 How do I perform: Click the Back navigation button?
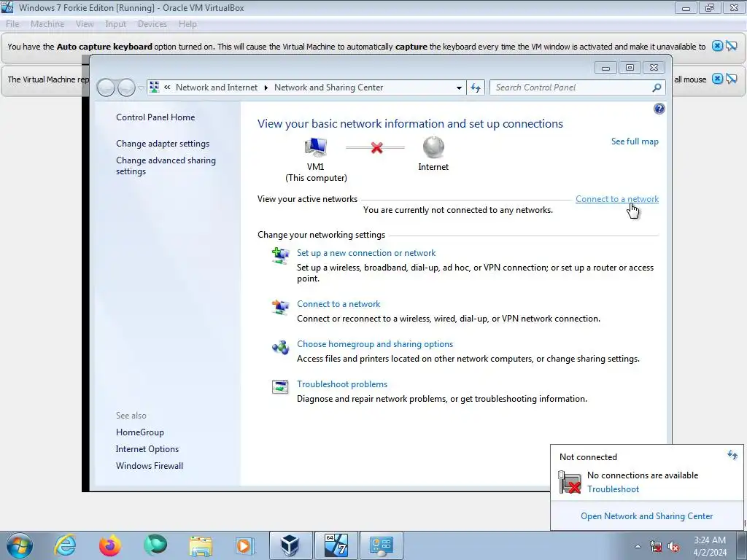(x=106, y=87)
